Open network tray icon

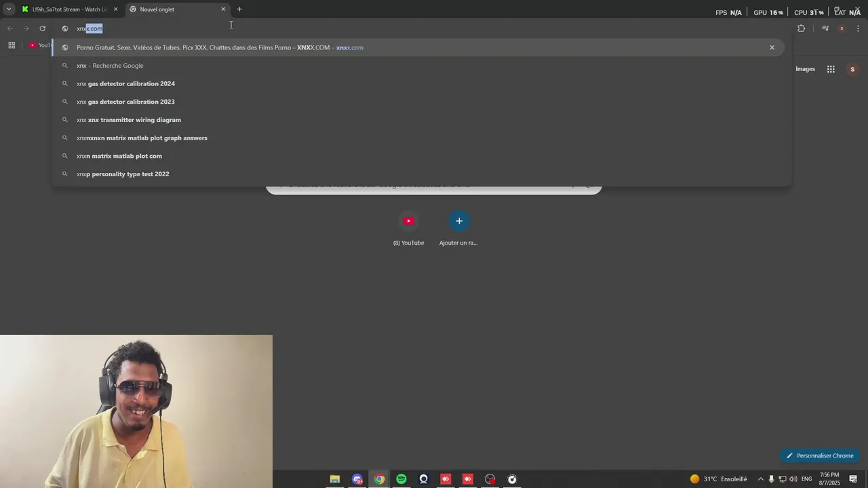pos(782,479)
